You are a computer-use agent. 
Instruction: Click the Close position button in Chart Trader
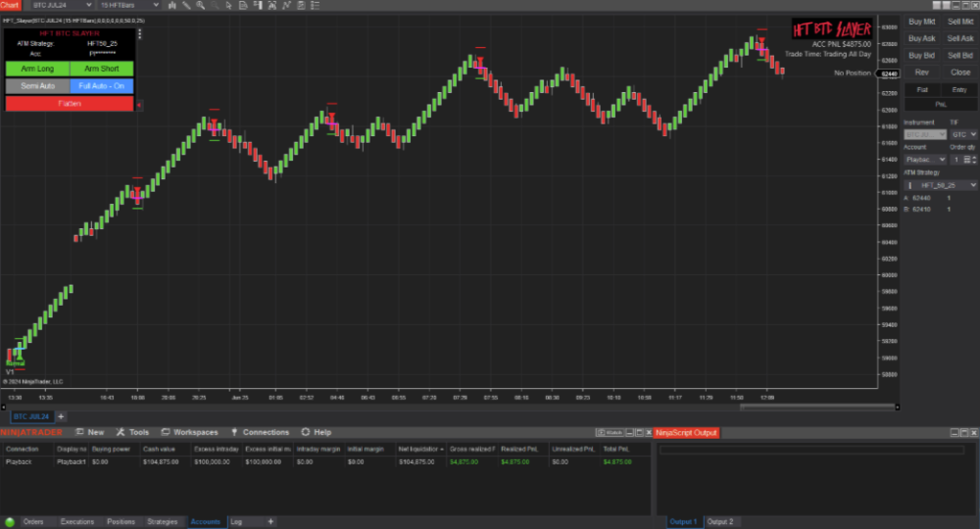960,72
